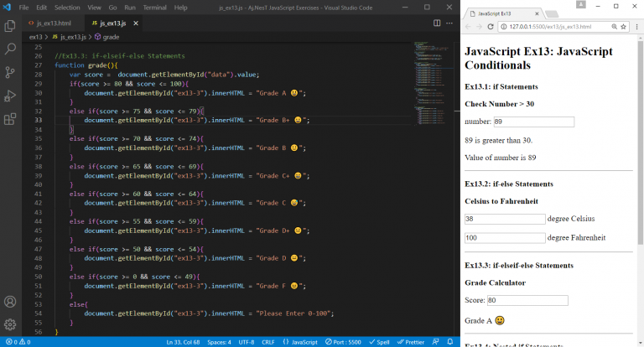644x347 pixels.
Task: Open the Extensions view in activity bar
Action: click(10, 117)
